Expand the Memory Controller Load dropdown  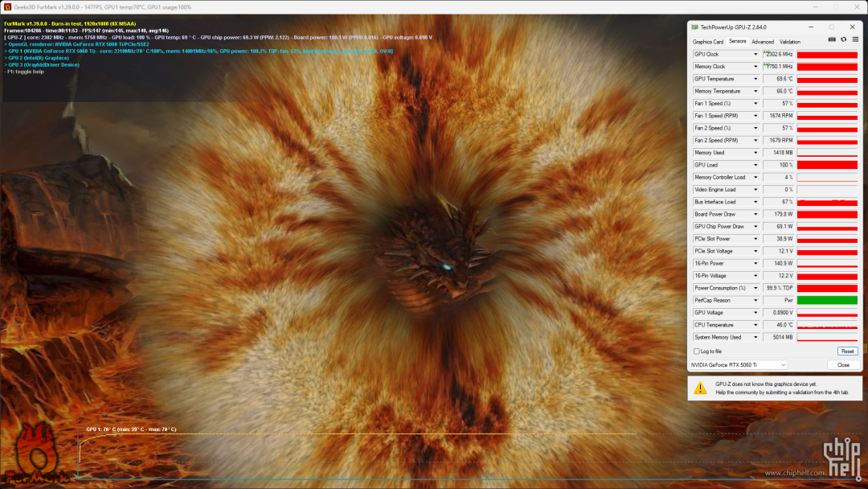[x=755, y=177]
